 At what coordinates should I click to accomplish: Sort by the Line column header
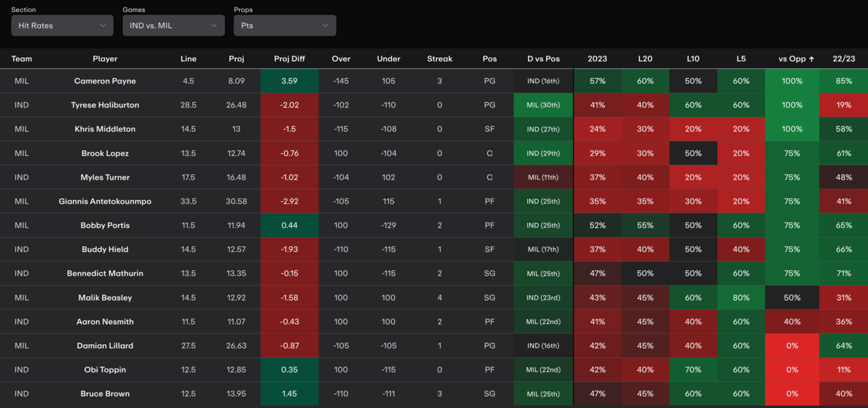[x=188, y=58]
